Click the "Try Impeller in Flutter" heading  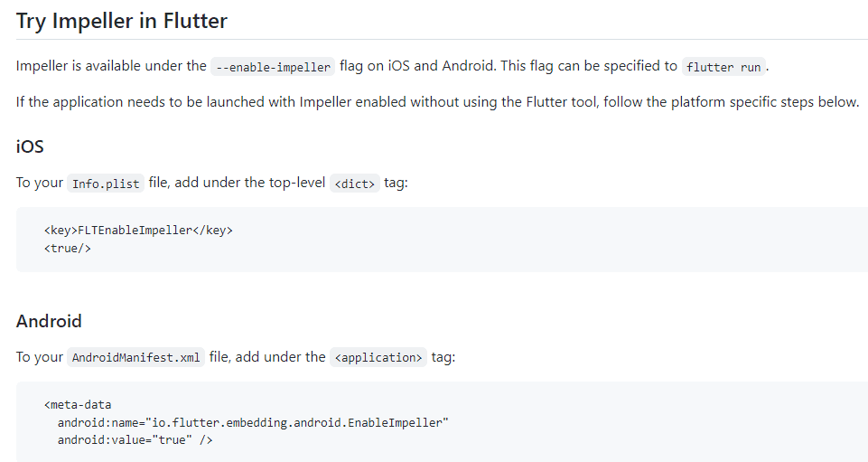[x=122, y=21]
